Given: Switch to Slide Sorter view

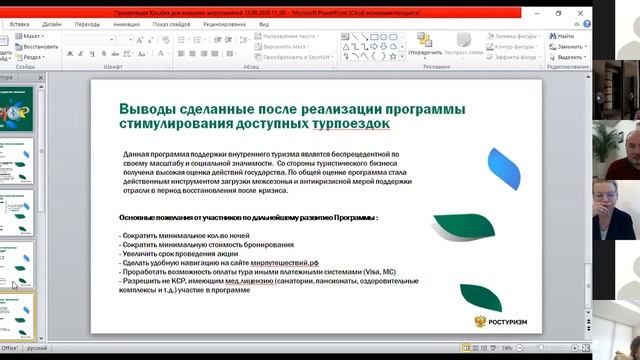Looking at the screenshot, I should pyautogui.click(x=476, y=348).
